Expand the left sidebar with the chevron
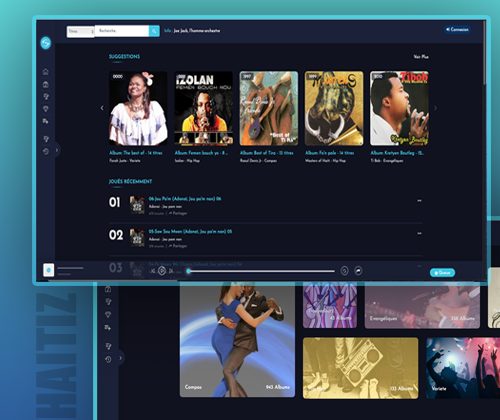Screen dimensions: 500x420 (x=57, y=150)
